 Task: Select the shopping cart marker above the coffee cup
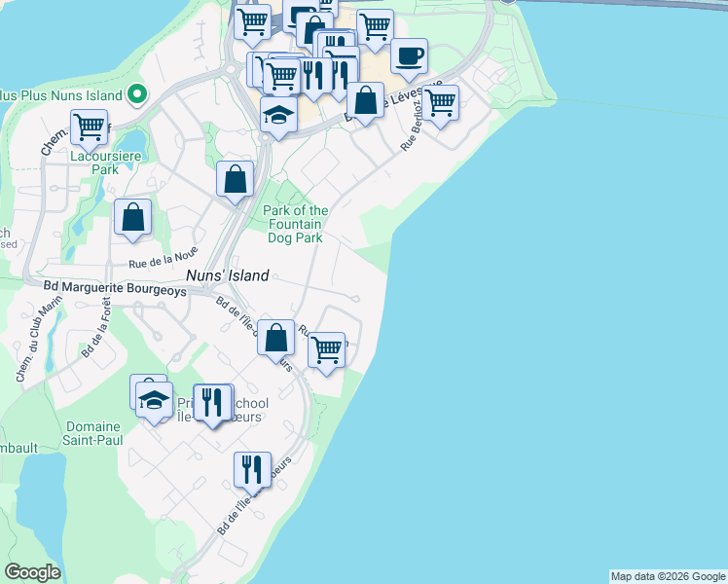375,27
